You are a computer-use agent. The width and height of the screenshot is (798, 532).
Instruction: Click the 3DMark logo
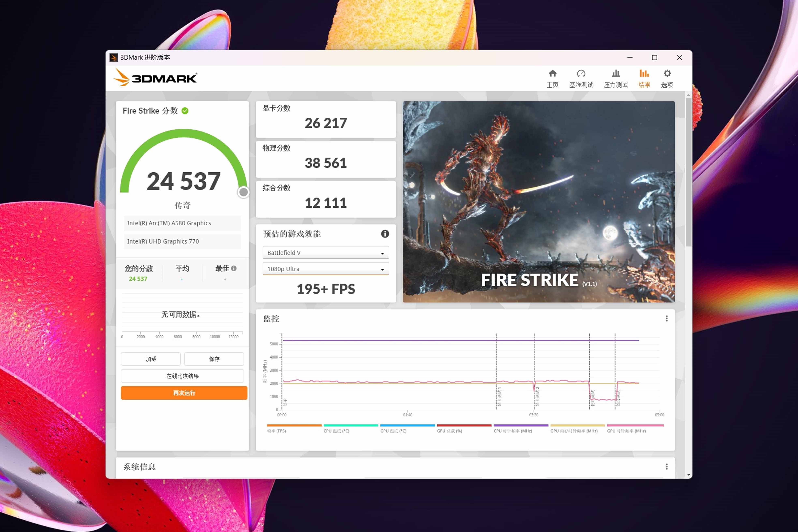coord(155,77)
